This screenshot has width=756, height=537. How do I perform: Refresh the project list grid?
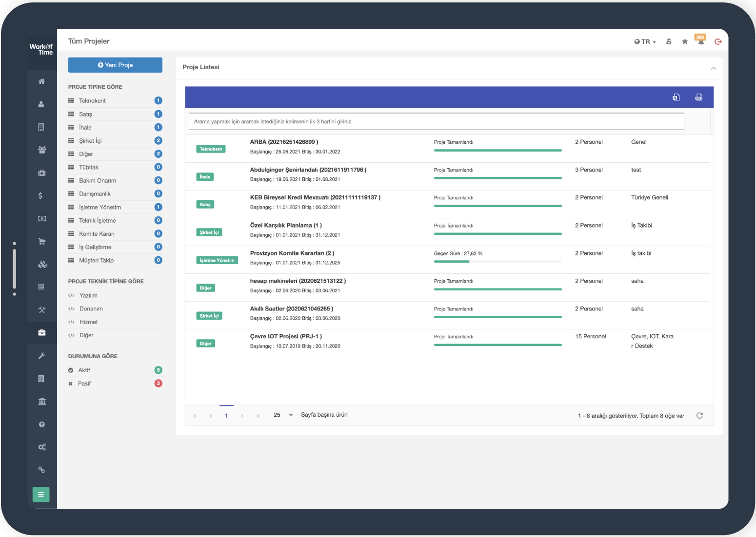[699, 416]
